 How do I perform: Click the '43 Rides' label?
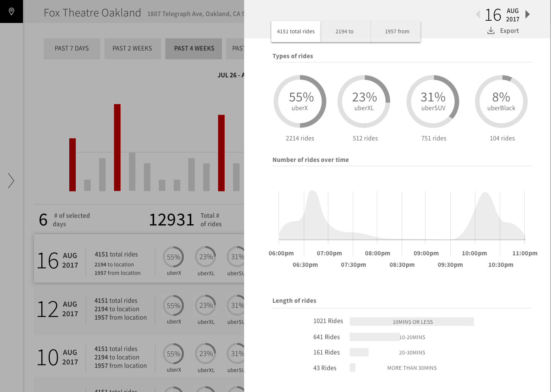click(x=325, y=368)
